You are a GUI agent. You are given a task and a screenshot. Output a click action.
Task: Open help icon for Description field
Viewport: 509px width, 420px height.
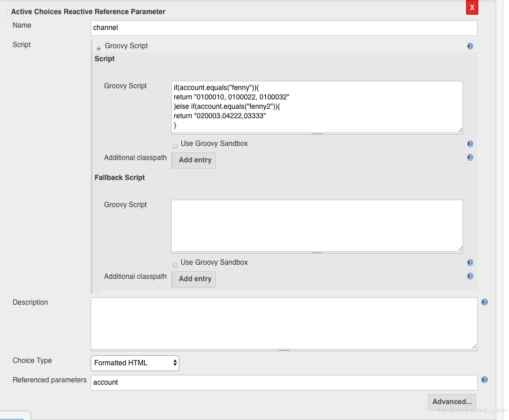(484, 302)
